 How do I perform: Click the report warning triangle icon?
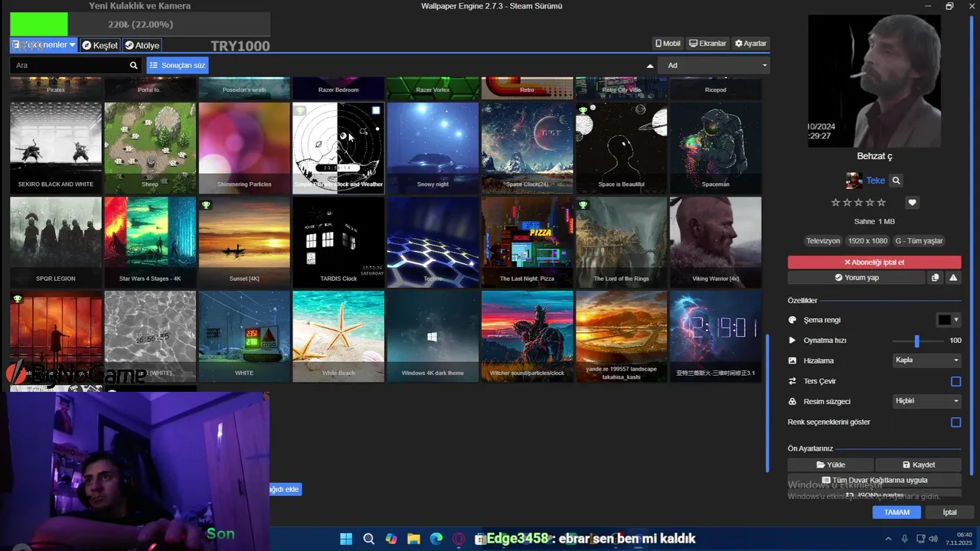pyautogui.click(x=953, y=278)
